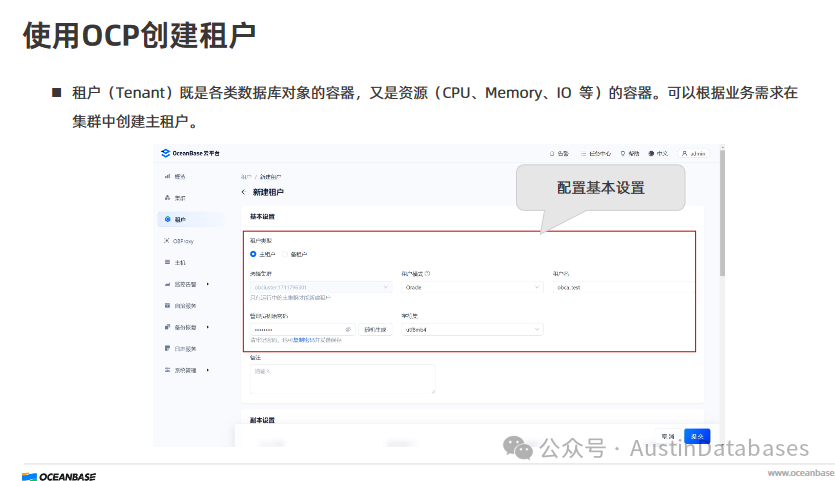Click the blue Submit (提交) button

point(697,436)
